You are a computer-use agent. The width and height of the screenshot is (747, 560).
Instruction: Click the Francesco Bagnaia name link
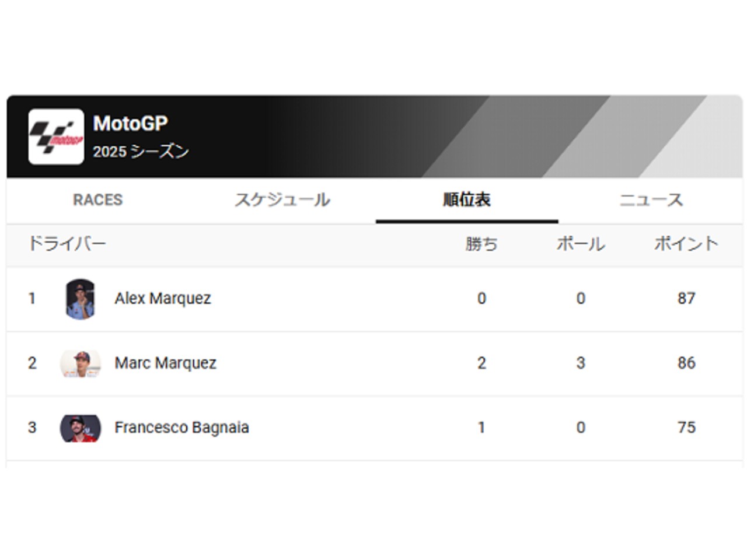pos(181,428)
